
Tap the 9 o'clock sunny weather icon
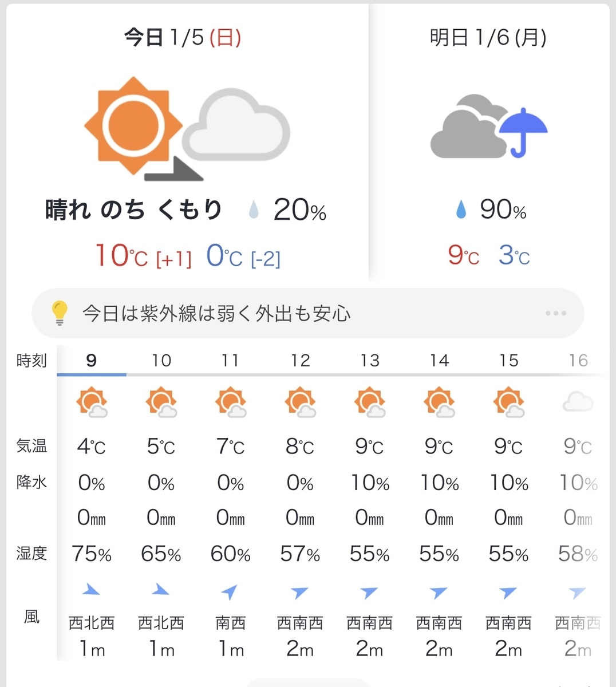pos(92,402)
